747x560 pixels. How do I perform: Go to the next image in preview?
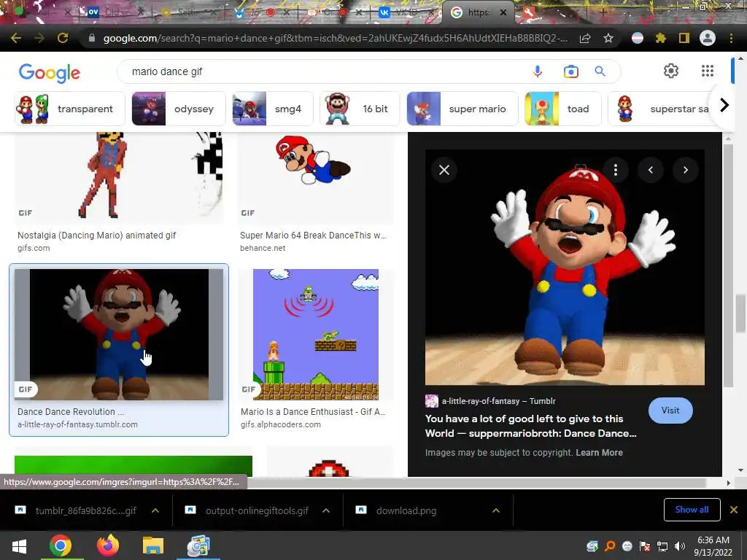coord(686,170)
